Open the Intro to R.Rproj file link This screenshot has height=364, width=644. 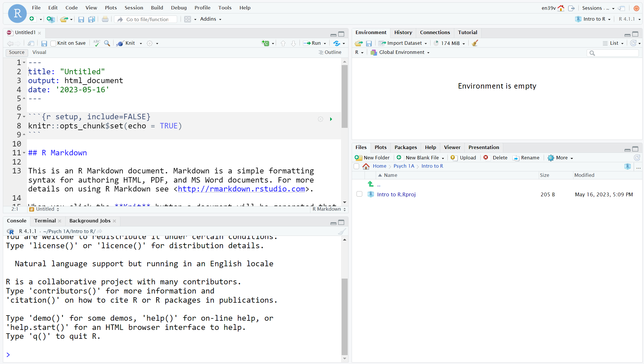(x=396, y=194)
